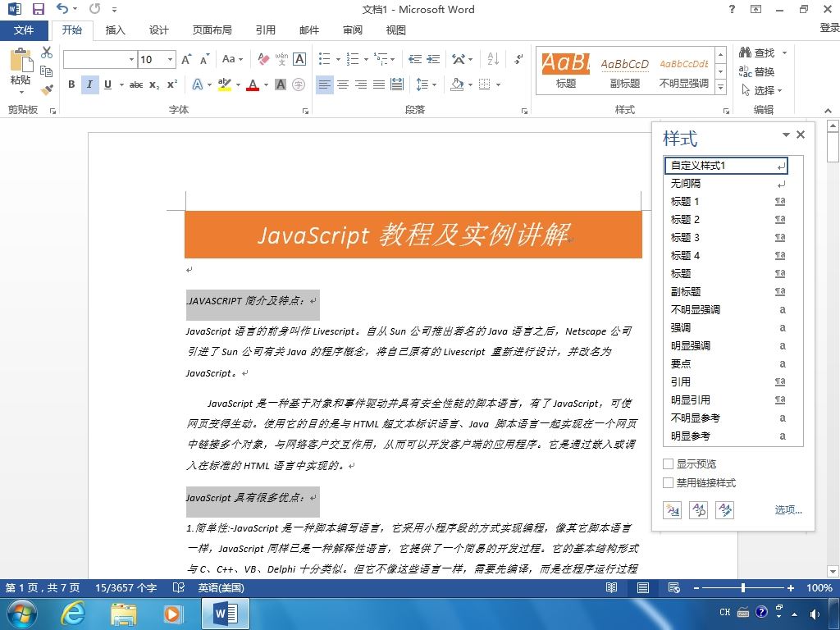The height and width of the screenshot is (630, 840).
Task: Click the New Style icon in Styles pane
Action: tap(672, 510)
